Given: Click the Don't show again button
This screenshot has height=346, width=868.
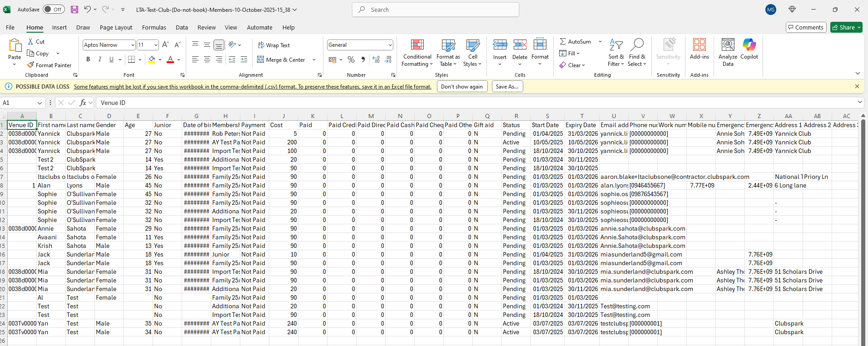Looking at the screenshot, I should (462, 87).
